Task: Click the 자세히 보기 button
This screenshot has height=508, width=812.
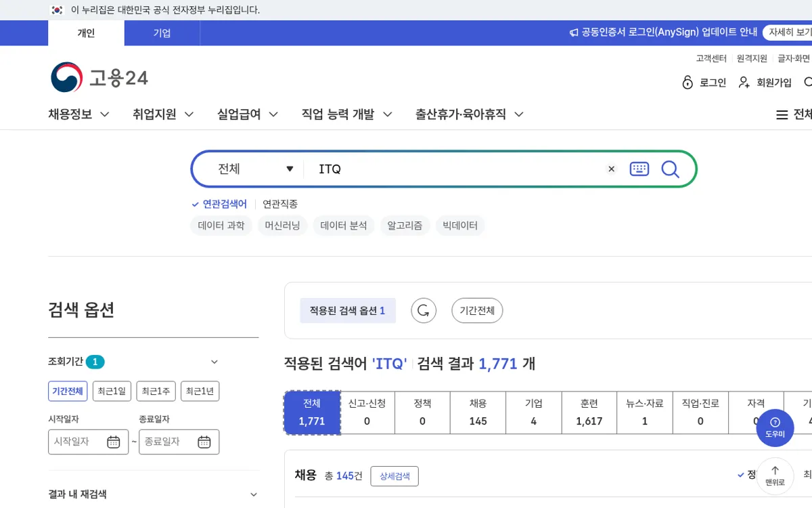Action: 788,33
